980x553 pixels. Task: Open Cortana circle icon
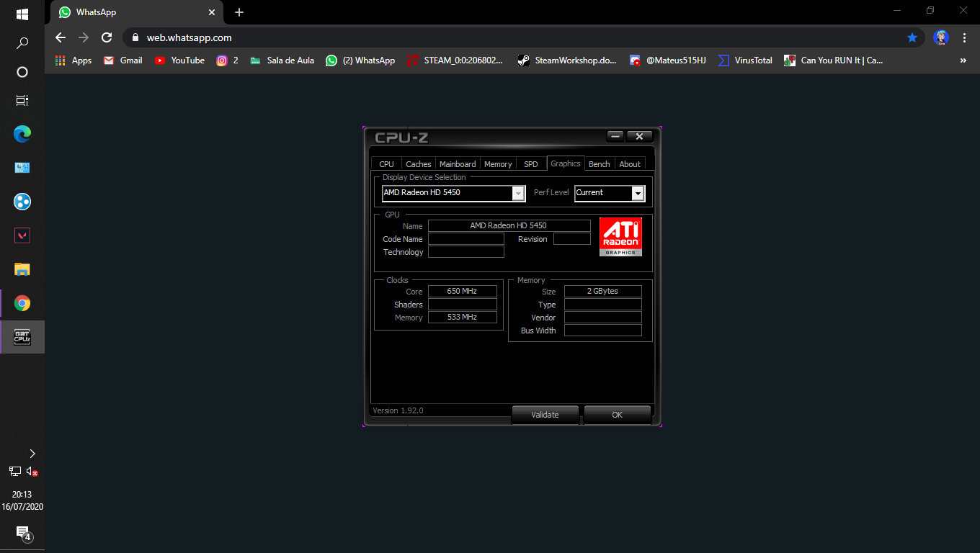coord(22,72)
